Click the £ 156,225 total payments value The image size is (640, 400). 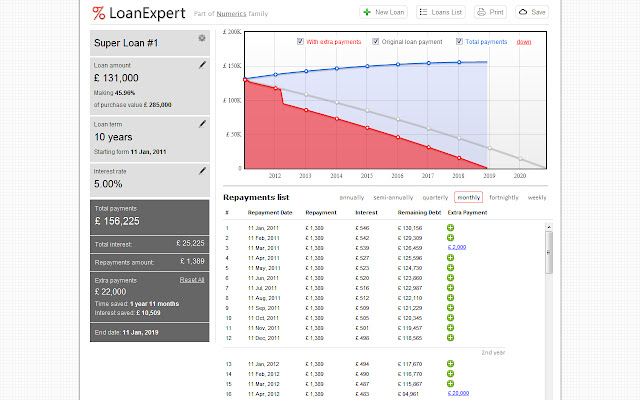(117, 221)
